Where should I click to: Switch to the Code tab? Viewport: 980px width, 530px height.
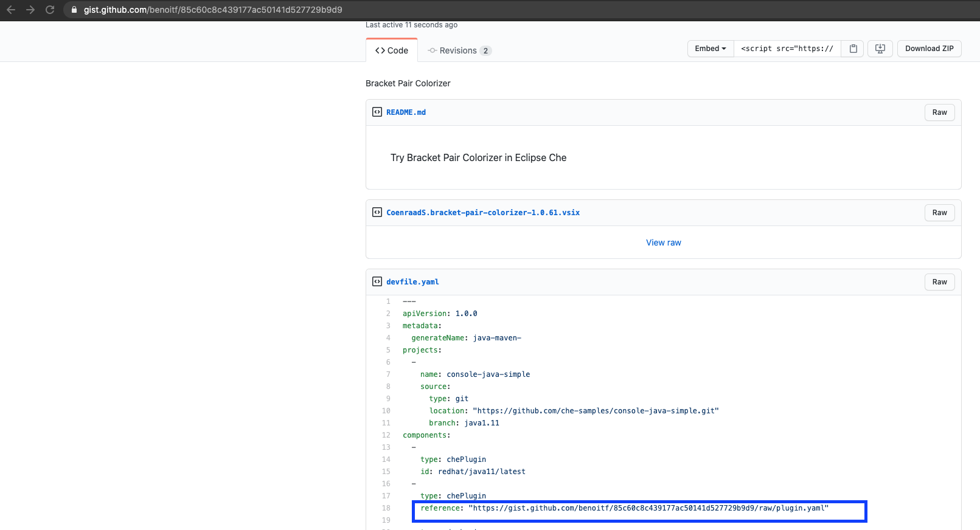(x=392, y=50)
